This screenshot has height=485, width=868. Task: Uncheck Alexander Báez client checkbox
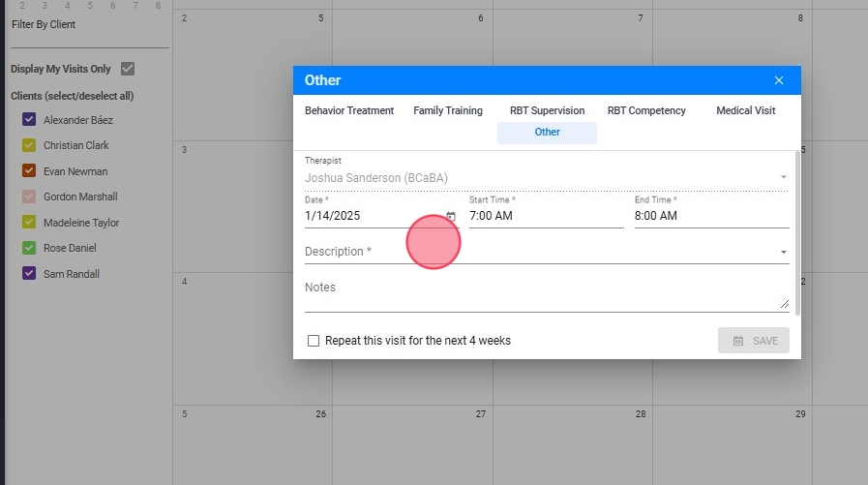(29, 120)
